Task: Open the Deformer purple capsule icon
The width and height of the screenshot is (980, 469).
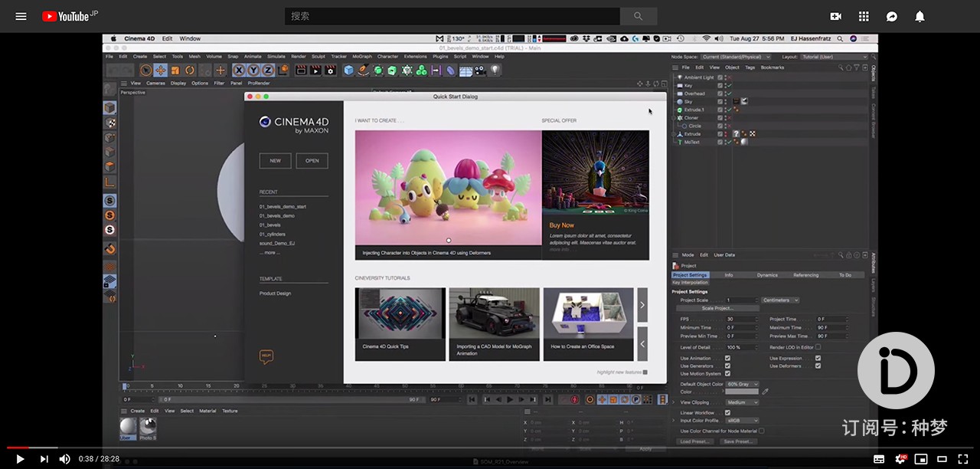Action: [450, 70]
